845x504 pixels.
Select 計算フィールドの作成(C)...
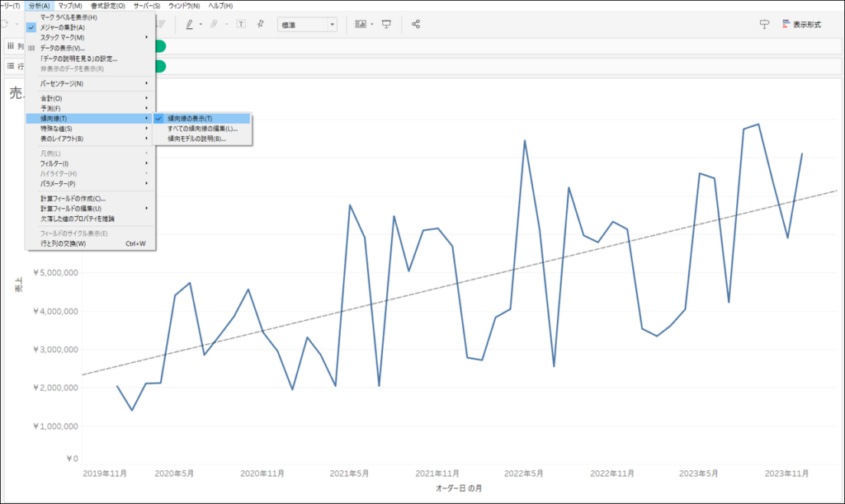(73, 199)
